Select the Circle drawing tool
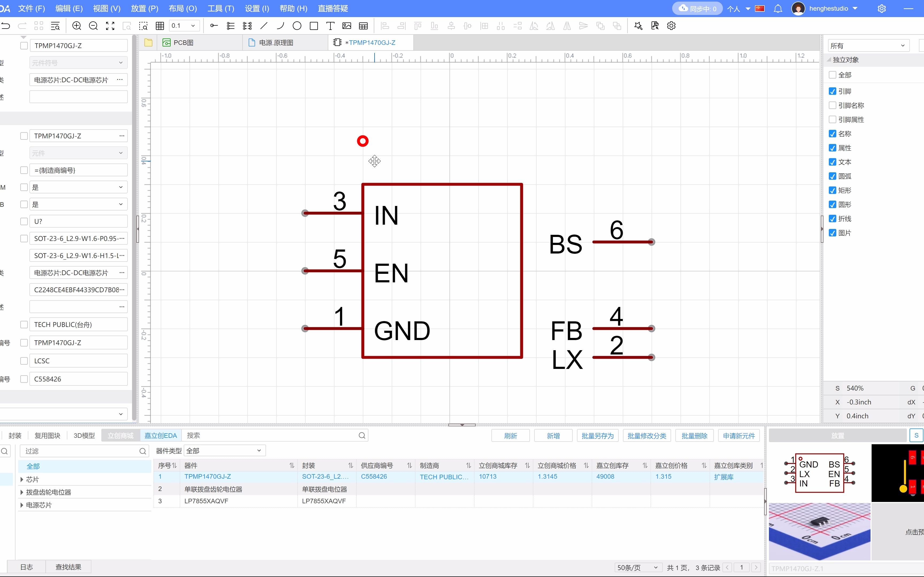The height and width of the screenshot is (577, 924). 297,26
